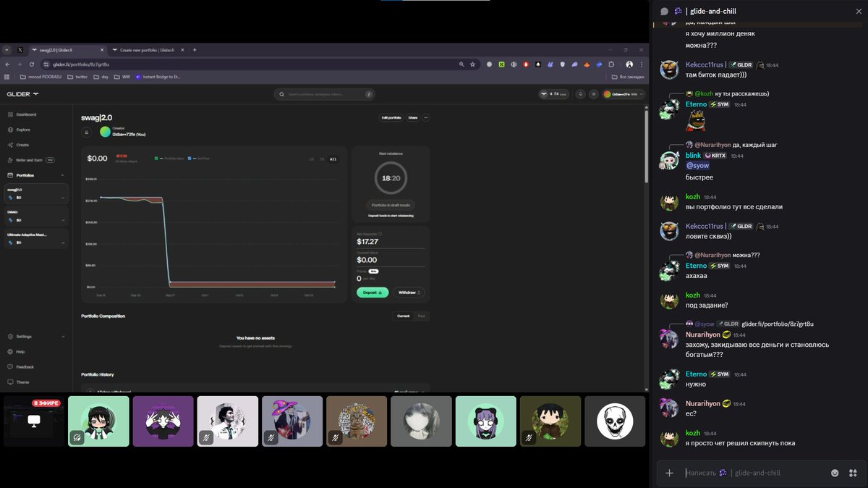This screenshot has width=868, height=488.
Task: Select the wizard hat participant tile
Action: tap(292, 421)
